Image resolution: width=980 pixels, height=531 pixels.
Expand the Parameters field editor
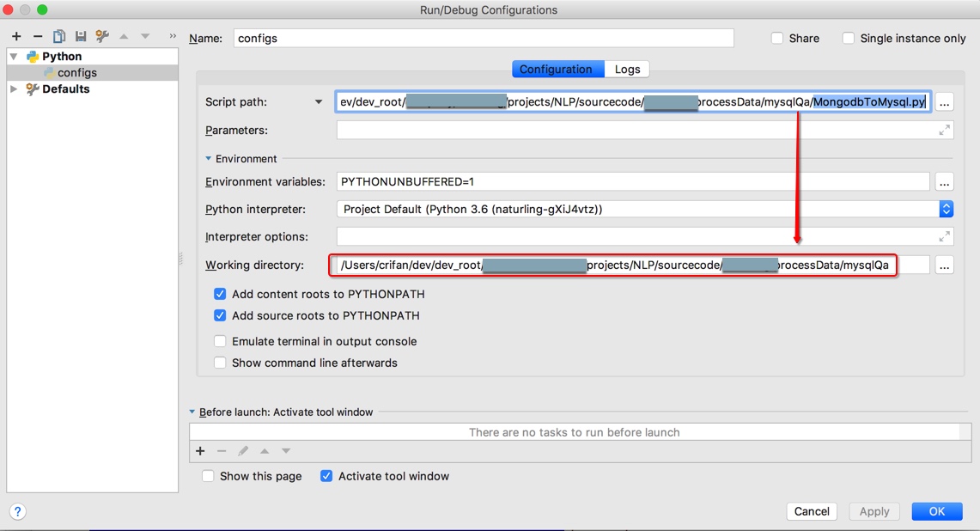(945, 130)
